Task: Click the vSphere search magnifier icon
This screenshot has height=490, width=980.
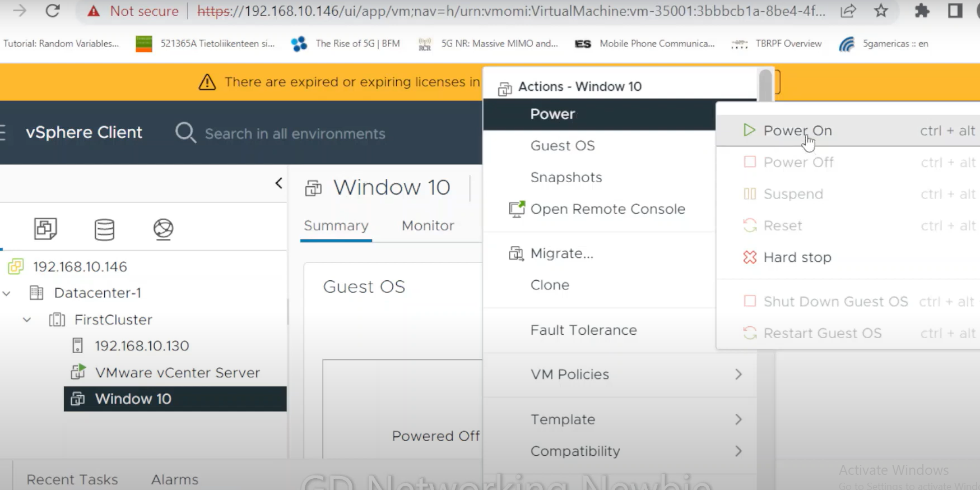Action: tap(185, 133)
